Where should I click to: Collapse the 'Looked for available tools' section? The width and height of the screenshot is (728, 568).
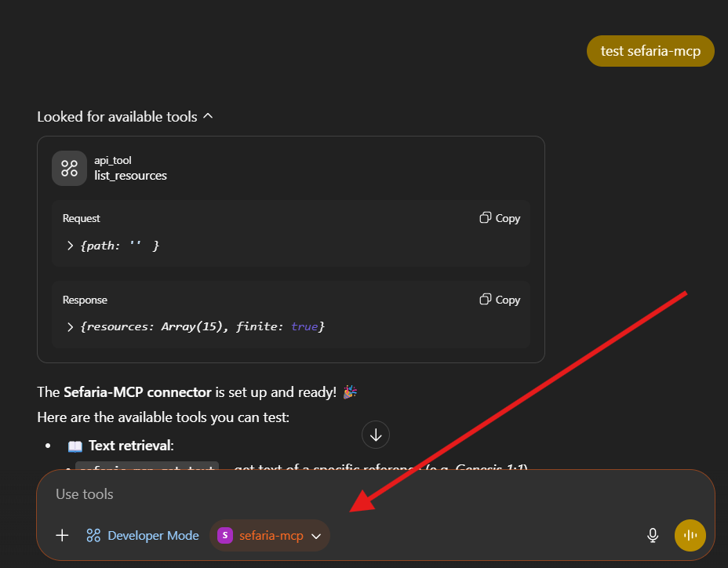click(x=125, y=117)
